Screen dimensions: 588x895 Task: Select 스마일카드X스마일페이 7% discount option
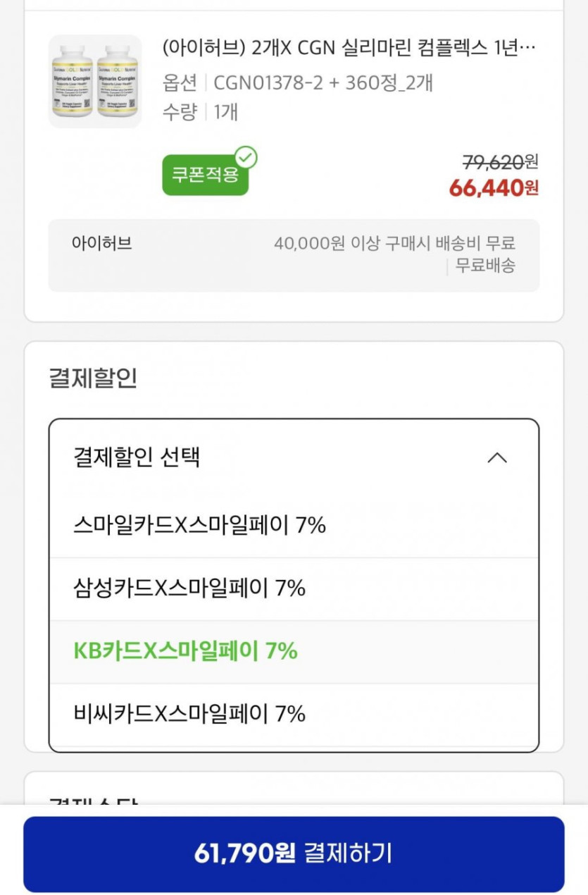tap(199, 525)
